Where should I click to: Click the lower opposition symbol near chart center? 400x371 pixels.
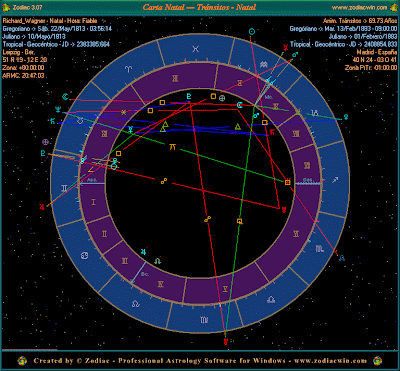[x=207, y=219]
